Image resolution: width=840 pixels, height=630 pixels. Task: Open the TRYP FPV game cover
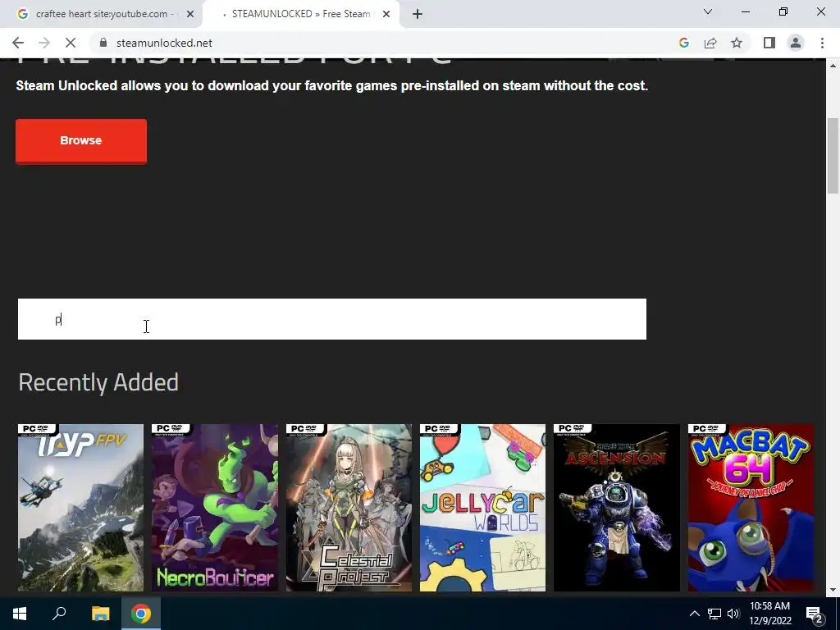(x=80, y=507)
